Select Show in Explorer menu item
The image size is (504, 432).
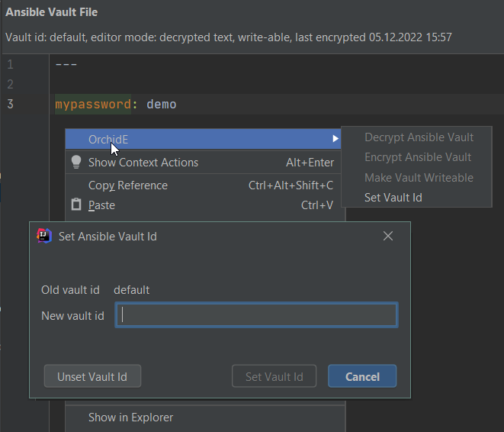205,417
